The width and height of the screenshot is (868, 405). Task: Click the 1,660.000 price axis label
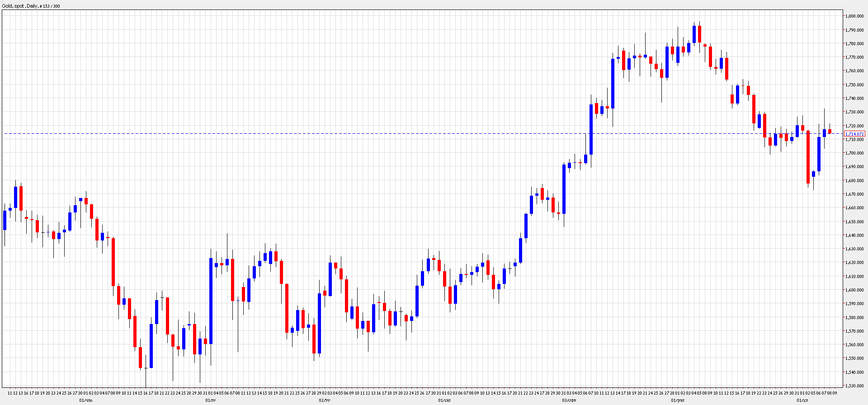click(854, 208)
